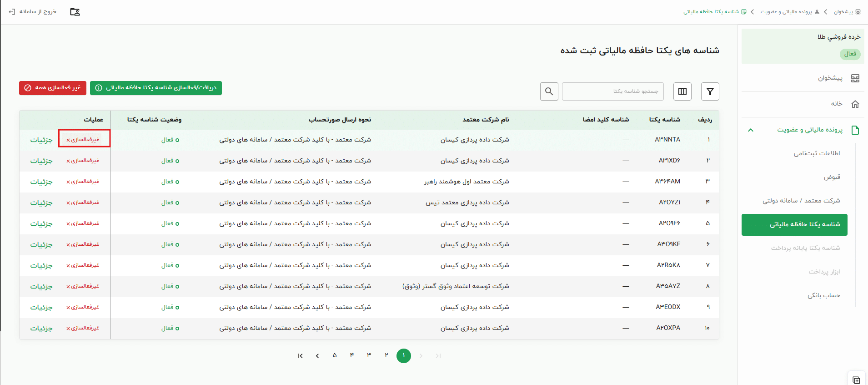Go to last page using pagination icon
This screenshot has height=385, width=868.
click(300, 356)
